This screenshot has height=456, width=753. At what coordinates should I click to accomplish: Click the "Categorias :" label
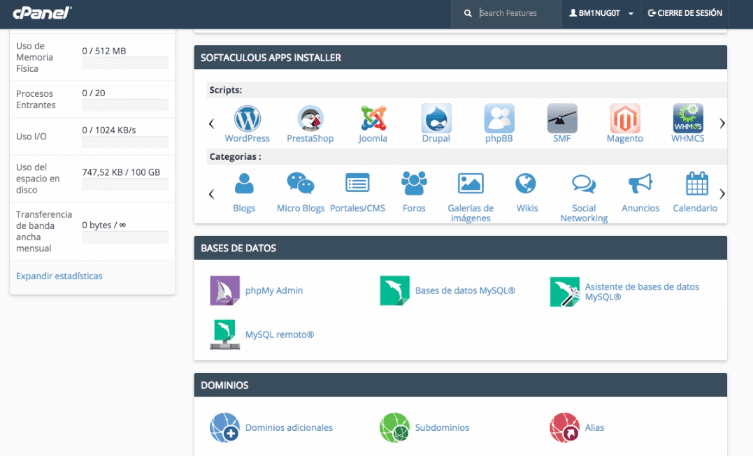[x=235, y=156]
